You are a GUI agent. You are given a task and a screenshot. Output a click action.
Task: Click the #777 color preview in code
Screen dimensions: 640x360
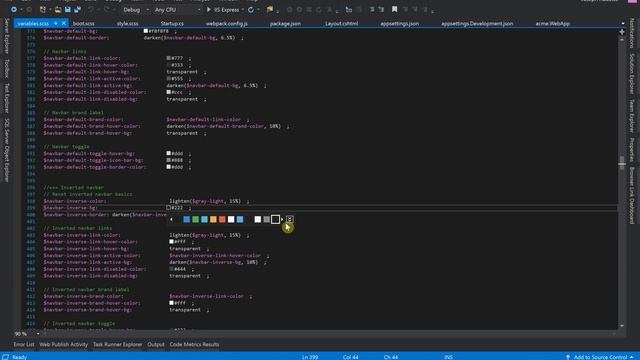point(169,58)
